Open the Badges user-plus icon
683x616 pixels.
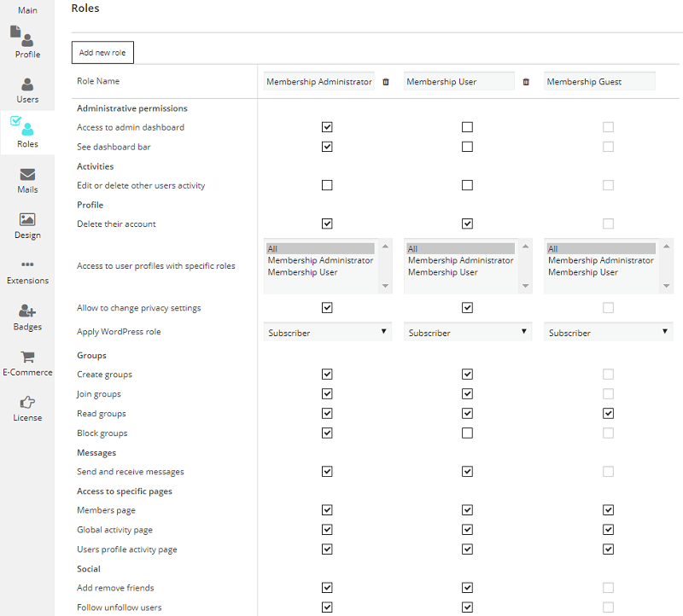click(x=27, y=311)
